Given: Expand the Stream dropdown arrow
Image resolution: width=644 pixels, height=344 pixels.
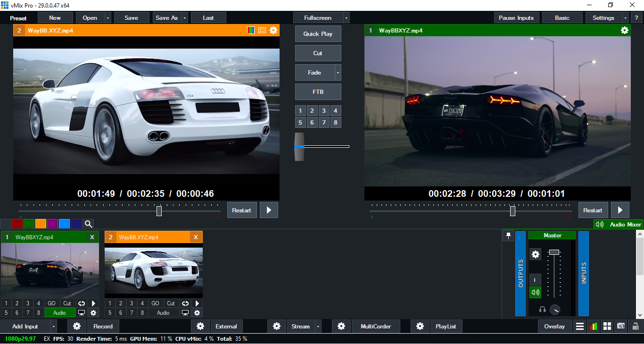Looking at the screenshot, I should [318, 326].
